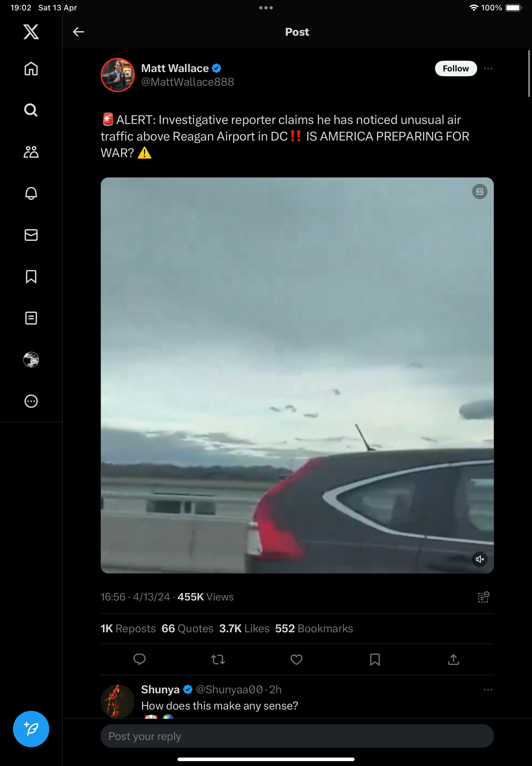532x766 pixels.
Task: Open the profile avatar in sidebar
Action: (x=31, y=360)
